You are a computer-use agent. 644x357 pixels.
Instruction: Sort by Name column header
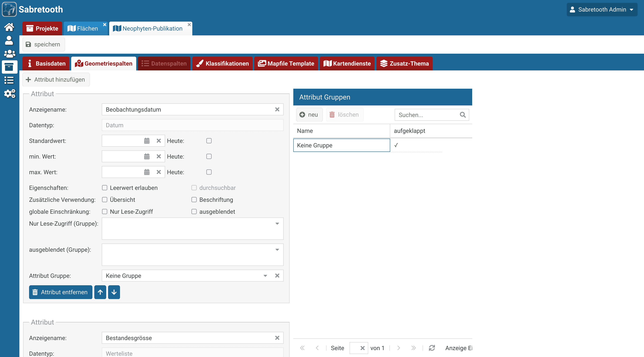342,131
